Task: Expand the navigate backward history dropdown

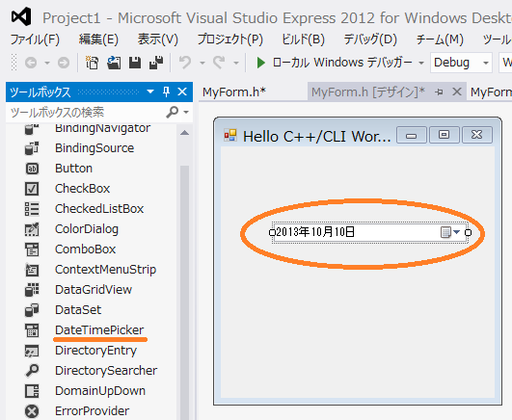Action: click(47, 63)
